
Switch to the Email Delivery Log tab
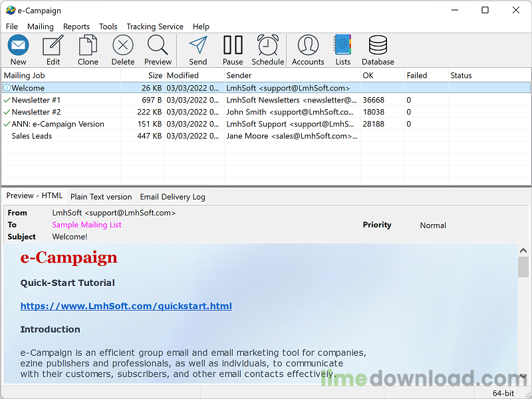tap(172, 197)
